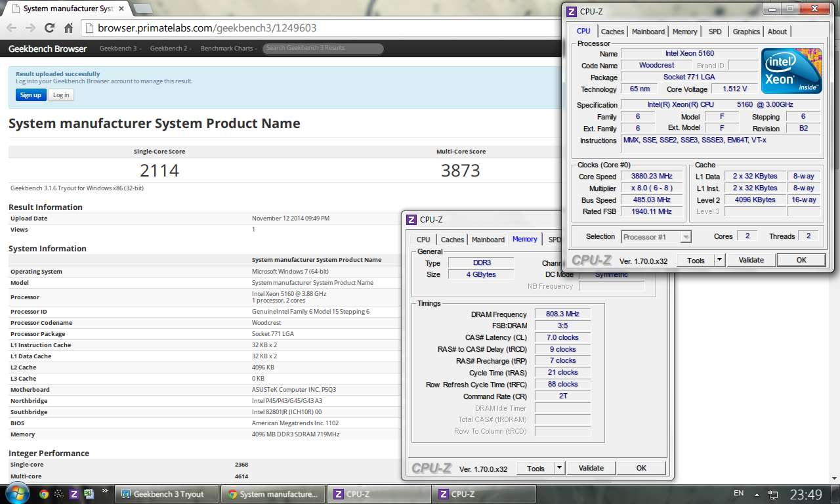Click Tools button in Memory window
This screenshot has height=504, width=840.
pyautogui.click(x=535, y=468)
